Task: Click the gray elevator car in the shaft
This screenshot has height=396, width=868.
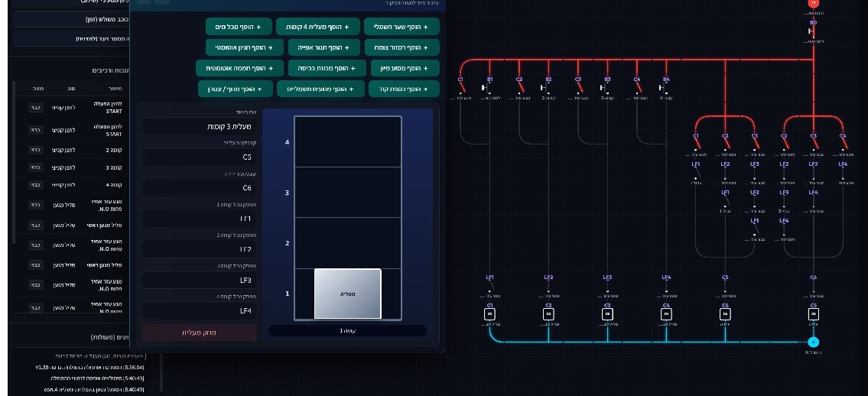Action: tap(348, 294)
